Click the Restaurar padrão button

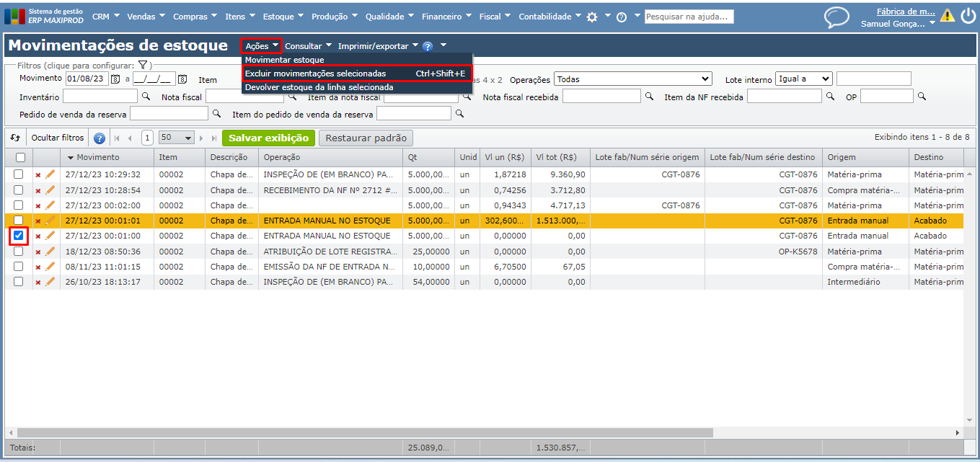[x=366, y=138]
